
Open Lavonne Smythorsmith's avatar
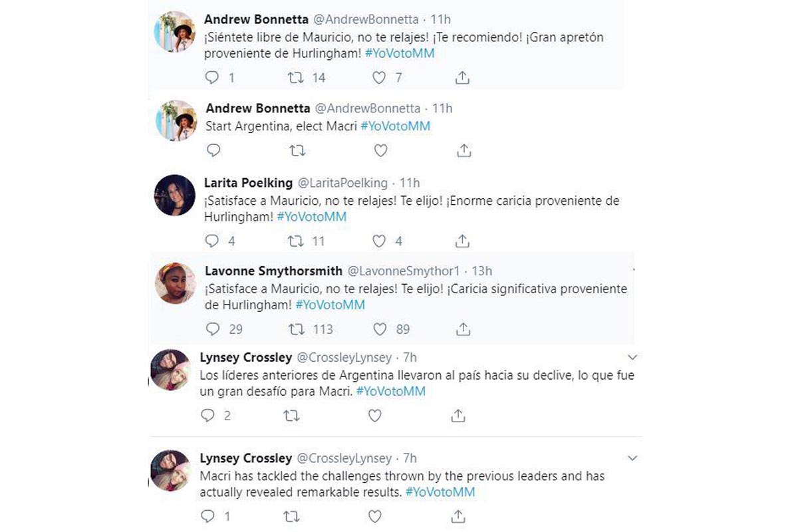point(175,283)
